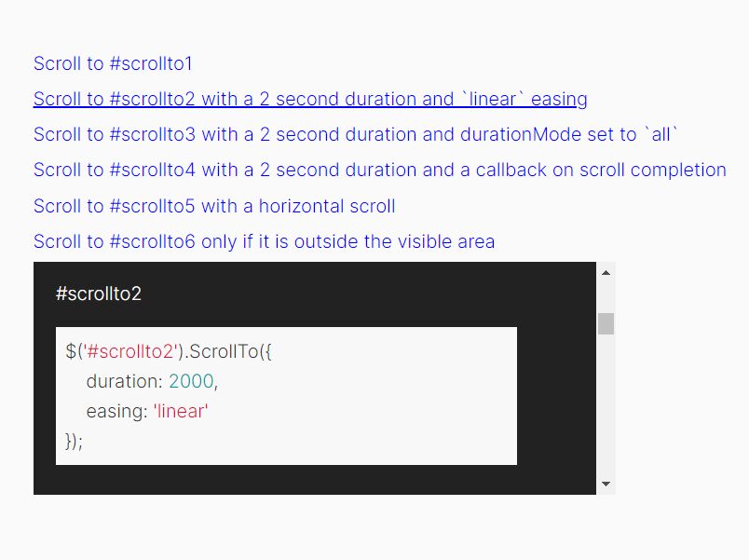This screenshot has width=749, height=560.
Task: Select the #scrollto4 callback on completion link
Action: pyautogui.click(x=380, y=170)
